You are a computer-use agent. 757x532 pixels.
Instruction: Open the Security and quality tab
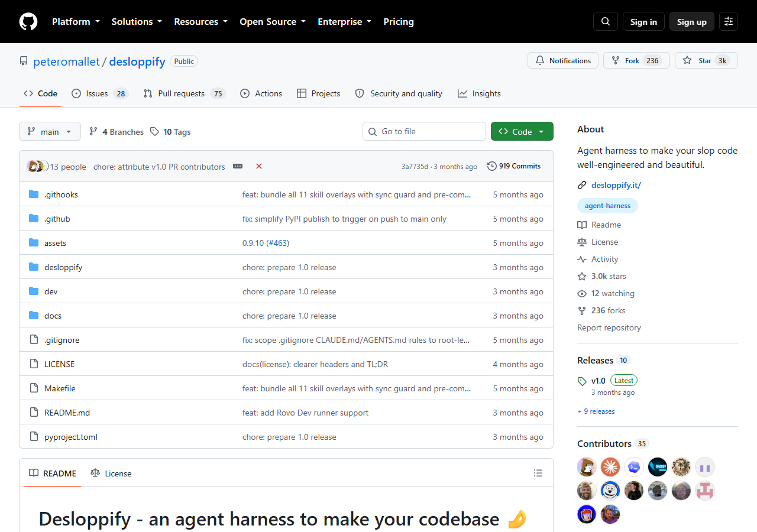click(x=399, y=93)
